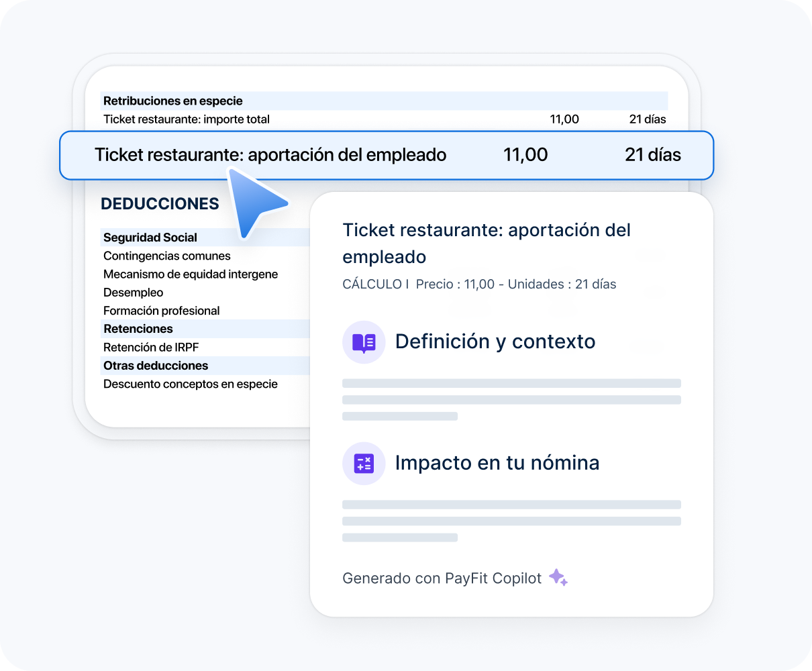Select highlighted Ticket restaurante: aportación del empleado row
812x671 pixels.
click(x=387, y=155)
